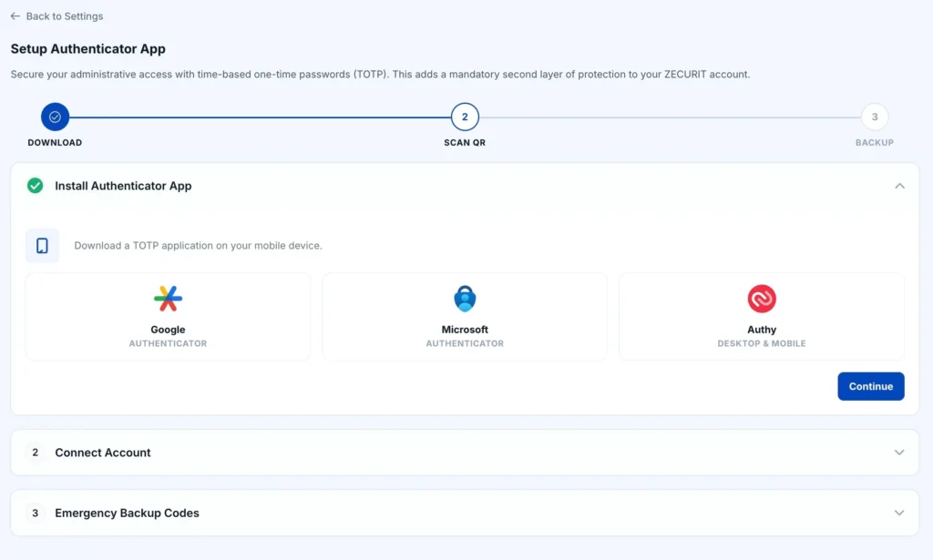
Task: Choose the Google Authenticator logo
Action: pyautogui.click(x=168, y=299)
